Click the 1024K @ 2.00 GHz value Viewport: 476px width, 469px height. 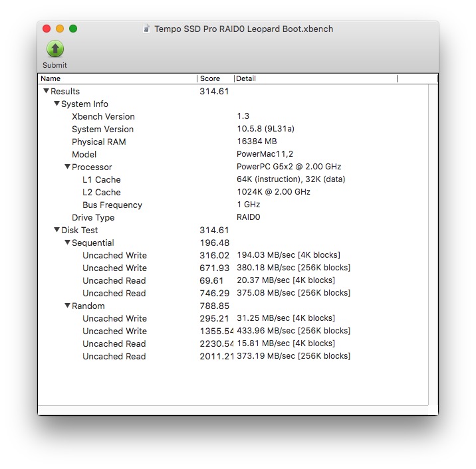click(x=273, y=192)
